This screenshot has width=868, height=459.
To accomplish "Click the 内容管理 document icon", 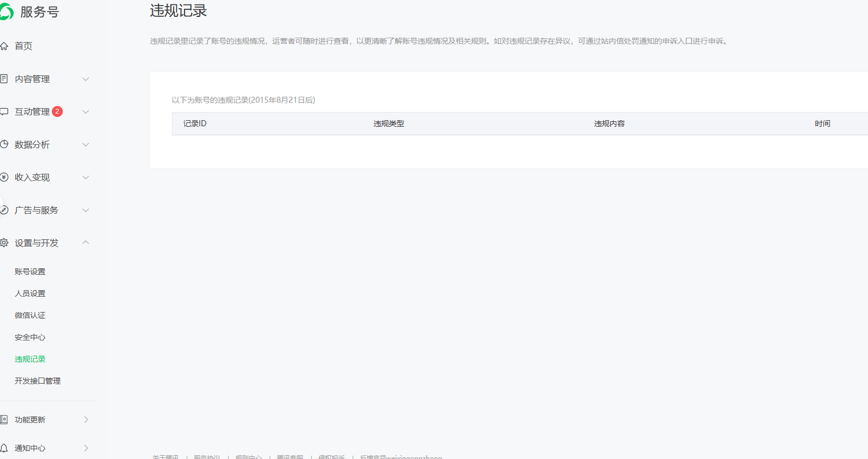I will (x=4, y=79).
